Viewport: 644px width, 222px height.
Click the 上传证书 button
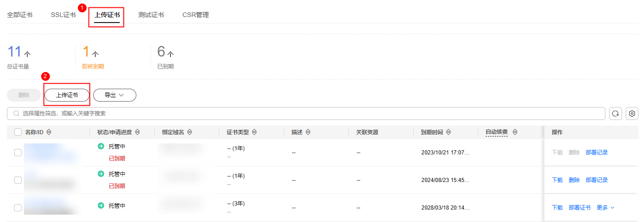tap(67, 95)
